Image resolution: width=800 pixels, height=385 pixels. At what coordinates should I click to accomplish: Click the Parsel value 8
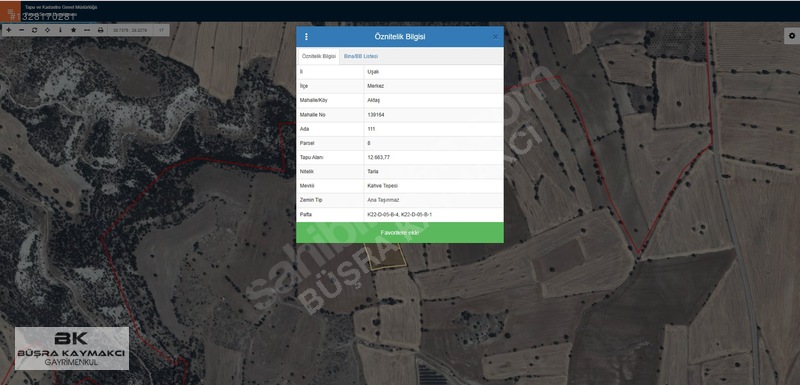(x=369, y=143)
